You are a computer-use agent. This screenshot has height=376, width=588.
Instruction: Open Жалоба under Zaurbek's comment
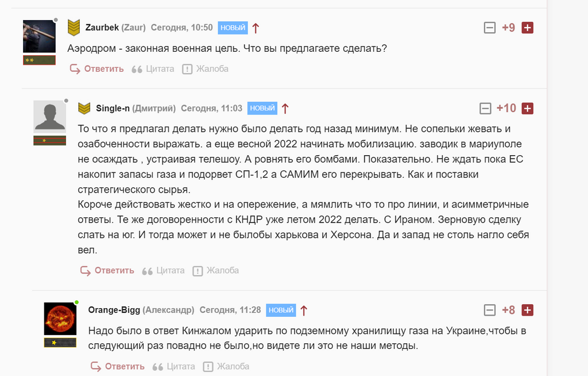[x=213, y=68]
